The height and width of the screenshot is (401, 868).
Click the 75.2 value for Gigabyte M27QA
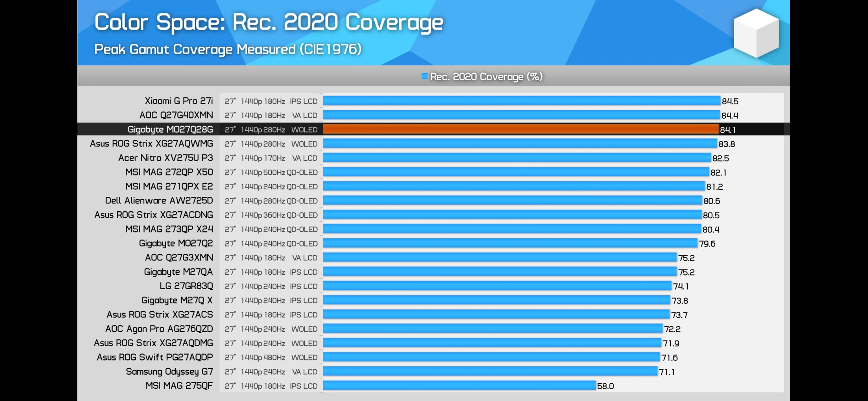click(x=687, y=272)
